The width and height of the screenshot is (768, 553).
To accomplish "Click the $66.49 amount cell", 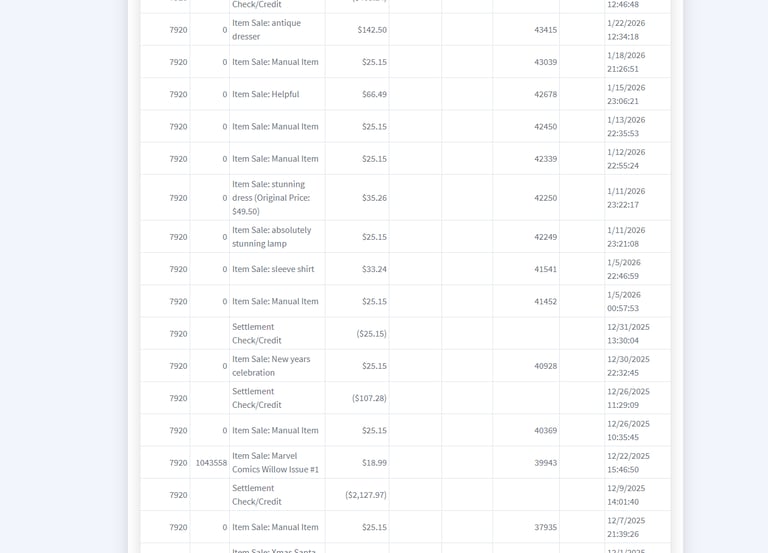I will (x=374, y=94).
